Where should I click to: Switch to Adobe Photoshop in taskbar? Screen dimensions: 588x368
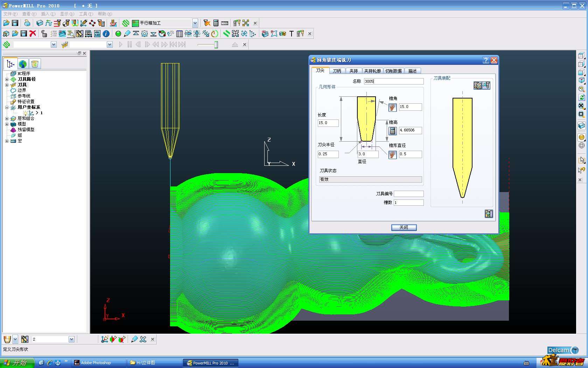click(x=99, y=363)
